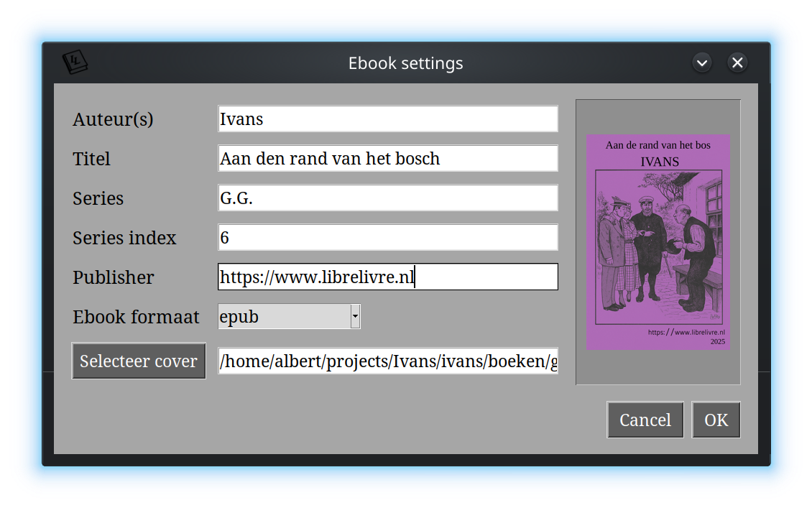Viewport: 812px width, 508px height.
Task: Click the Auteur(s) label
Action: point(113,119)
